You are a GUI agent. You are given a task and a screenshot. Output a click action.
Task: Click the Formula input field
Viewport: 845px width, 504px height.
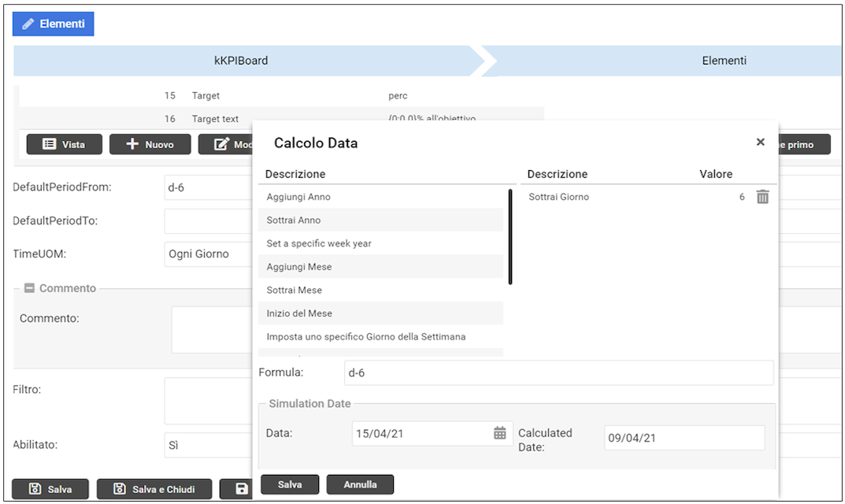point(558,373)
